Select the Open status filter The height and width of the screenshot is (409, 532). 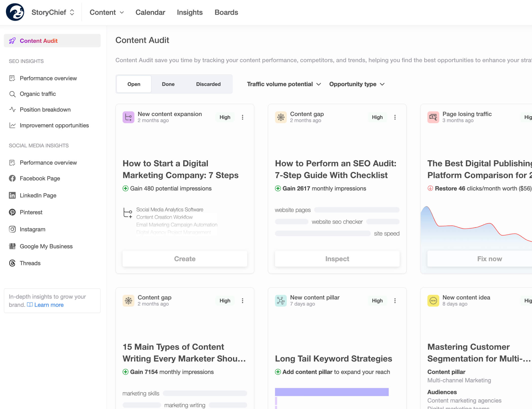134,84
